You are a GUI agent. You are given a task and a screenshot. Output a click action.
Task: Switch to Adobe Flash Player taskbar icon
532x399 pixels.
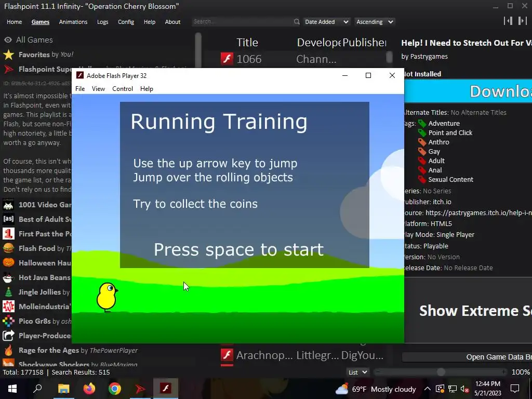[166, 389]
